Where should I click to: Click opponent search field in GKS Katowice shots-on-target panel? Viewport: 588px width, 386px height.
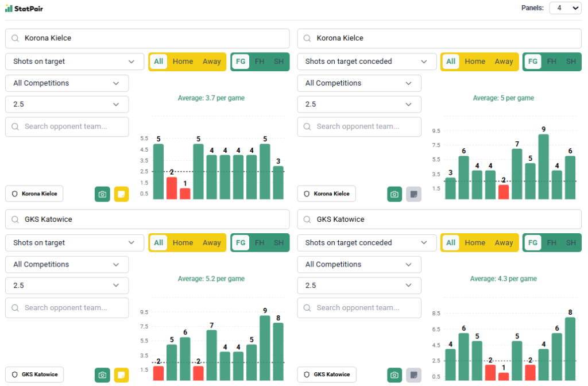(67, 308)
